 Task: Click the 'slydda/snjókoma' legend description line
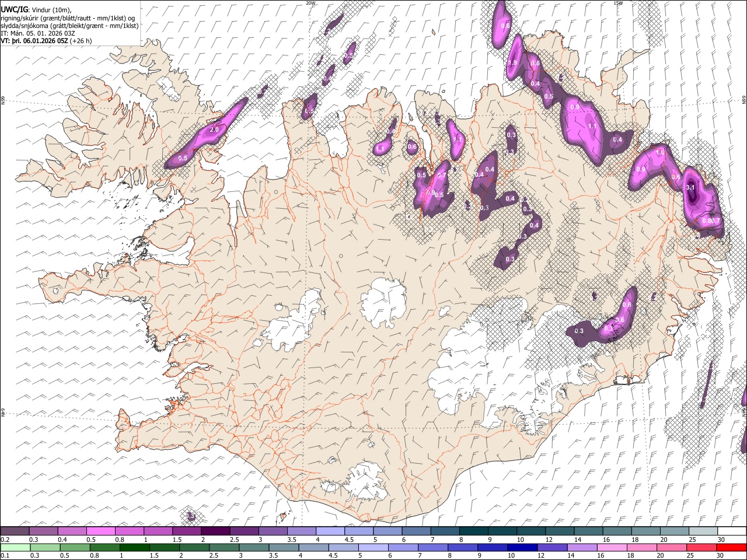[x=70, y=26]
